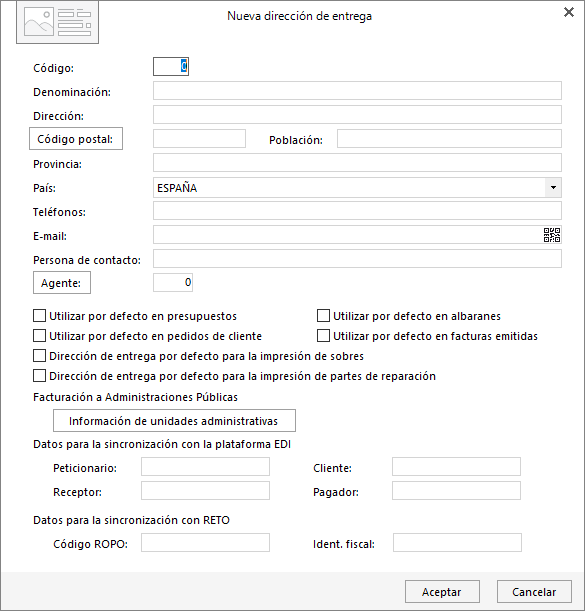Focus the Población input field
585x611 pixels.
tap(449, 138)
